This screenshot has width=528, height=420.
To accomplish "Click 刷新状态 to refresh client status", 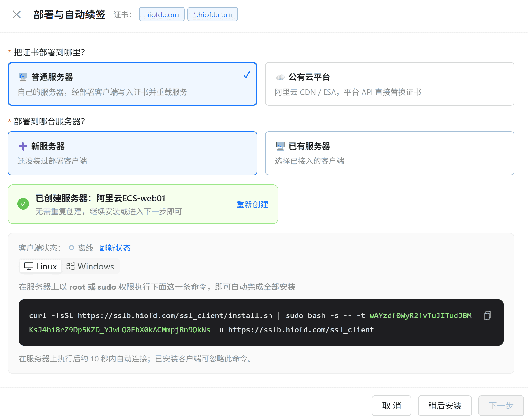I will point(115,248).
